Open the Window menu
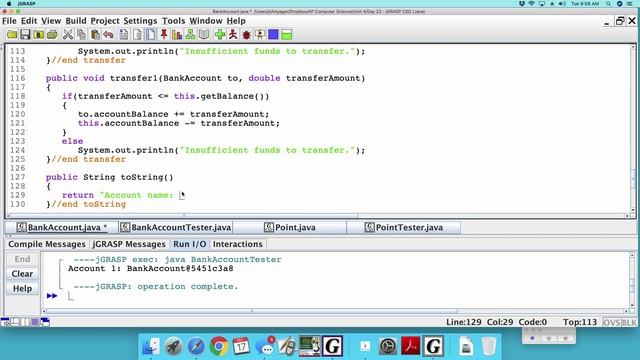640x360 pixels. click(x=206, y=21)
